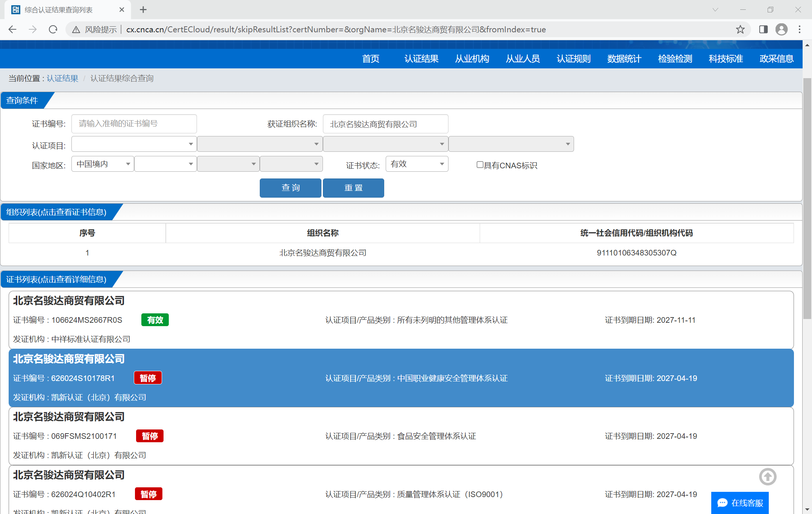The image size is (812, 514).
Task: Open the 科技标准 navigation menu
Action: [x=726, y=59]
